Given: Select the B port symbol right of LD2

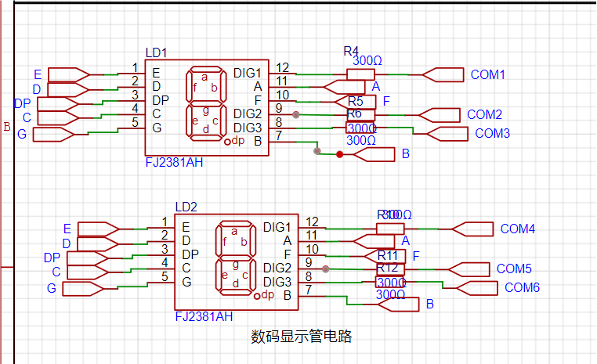Looking at the screenshot, I should (398, 305).
